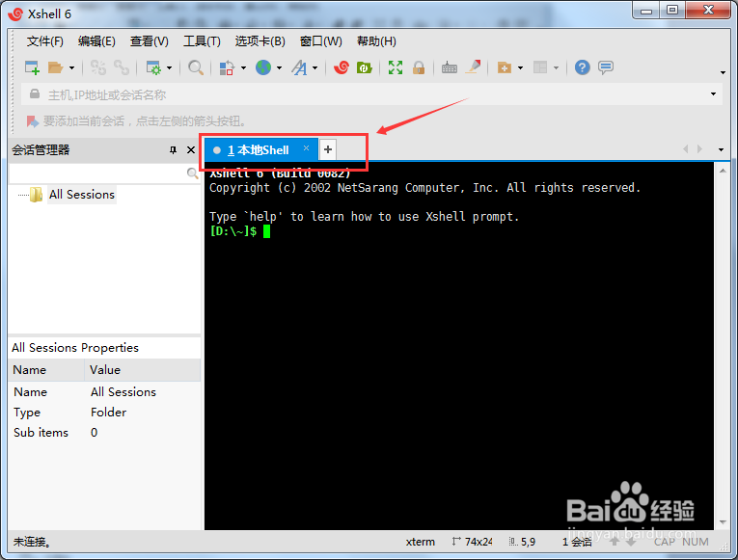Close the 会话管理器 panel
This screenshot has height=560, width=738.
pos(191,150)
